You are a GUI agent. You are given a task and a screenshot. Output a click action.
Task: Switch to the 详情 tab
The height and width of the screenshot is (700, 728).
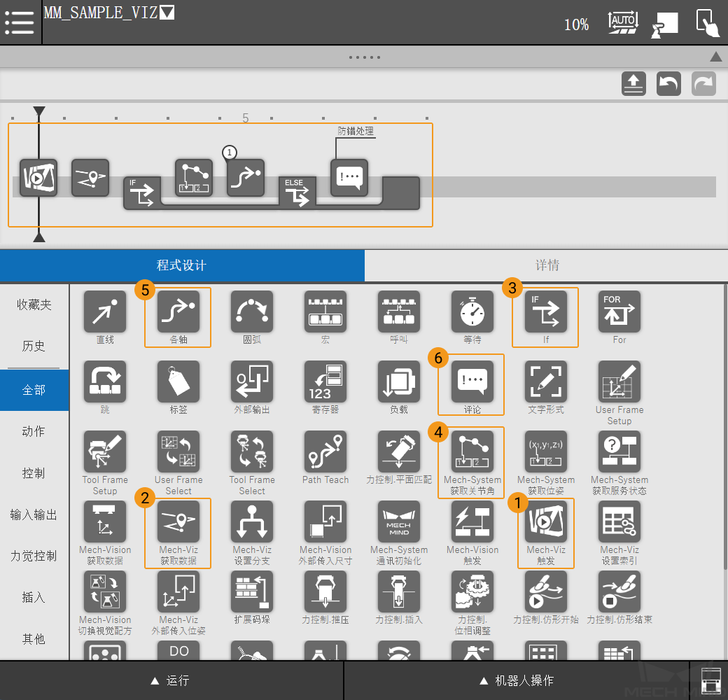tap(547, 265)
